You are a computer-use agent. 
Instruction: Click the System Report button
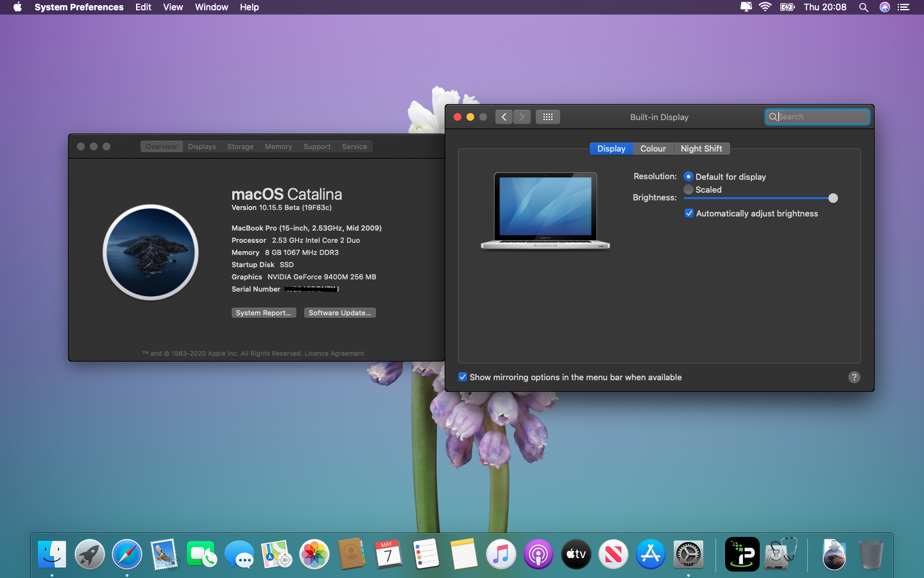tap(264, 313)
